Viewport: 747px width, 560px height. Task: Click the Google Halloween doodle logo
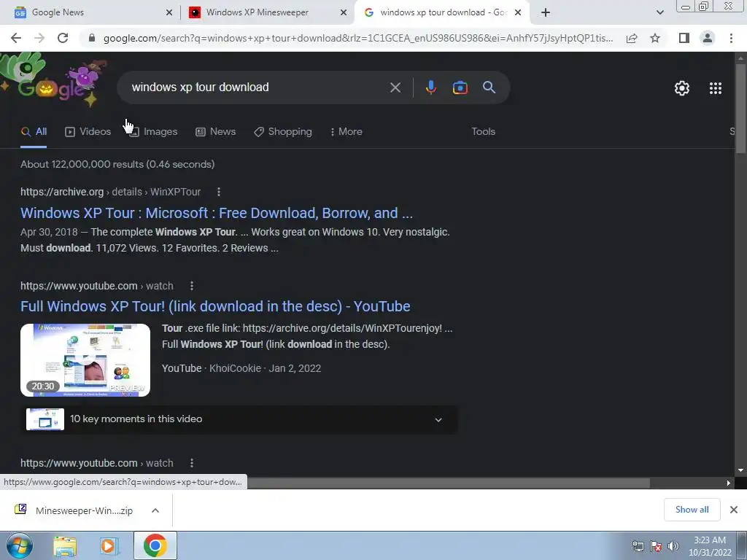pos(53,81)
